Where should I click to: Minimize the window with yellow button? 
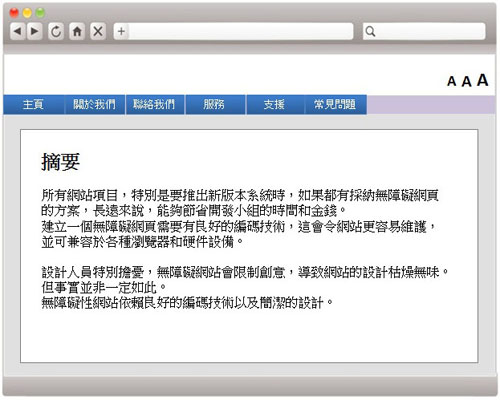click(27, 13)
